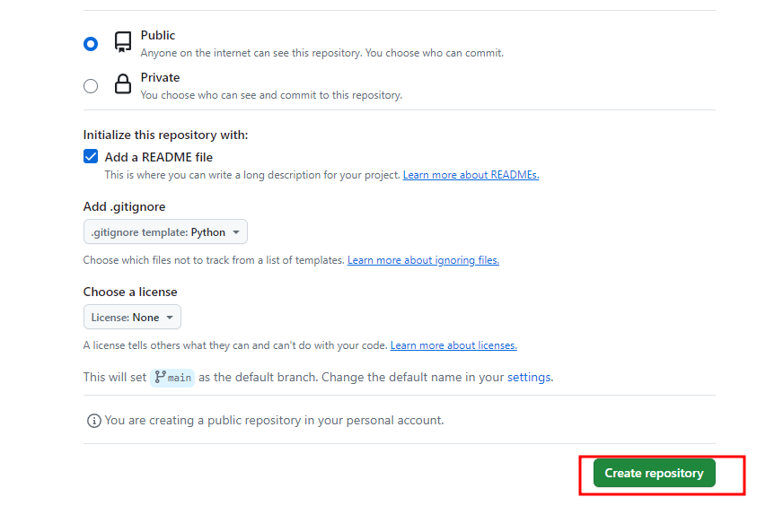Uncheck the Add a README file checkbox
Viewport: 783px width, 532px height.
(x=91, y=157)
